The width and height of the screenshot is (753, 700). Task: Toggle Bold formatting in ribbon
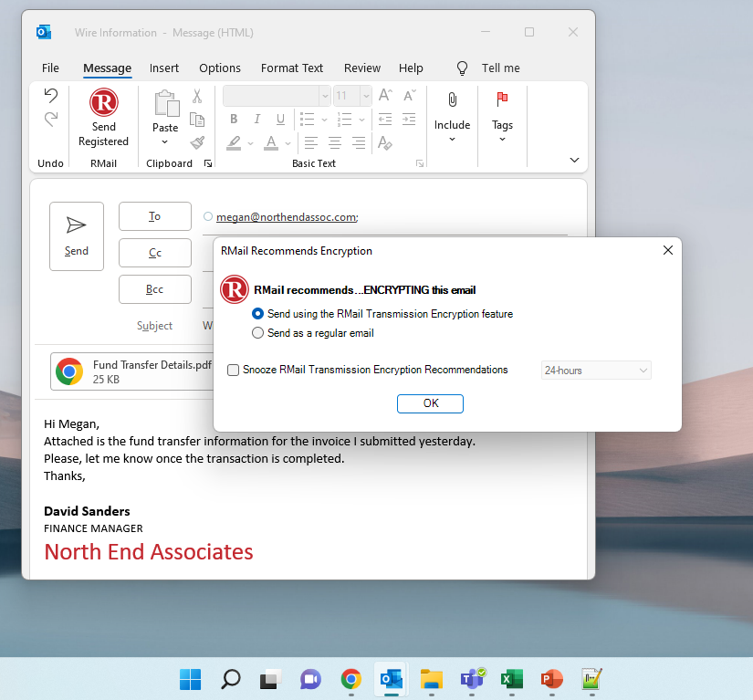tap(234, 120)
